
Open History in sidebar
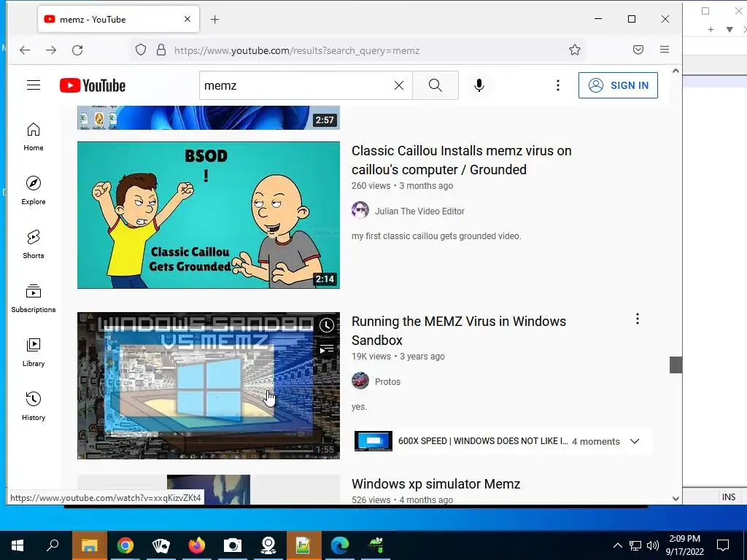point(34,406)
